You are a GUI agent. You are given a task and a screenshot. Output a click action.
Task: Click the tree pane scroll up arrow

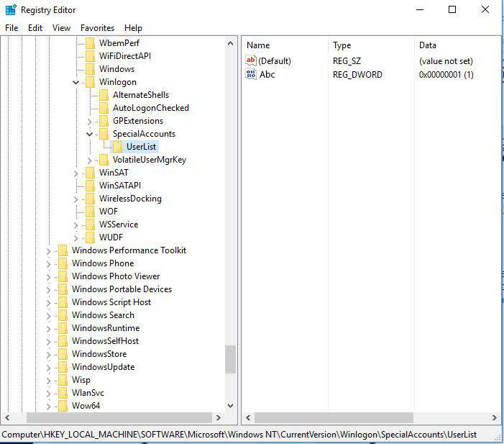coord(230,43)
